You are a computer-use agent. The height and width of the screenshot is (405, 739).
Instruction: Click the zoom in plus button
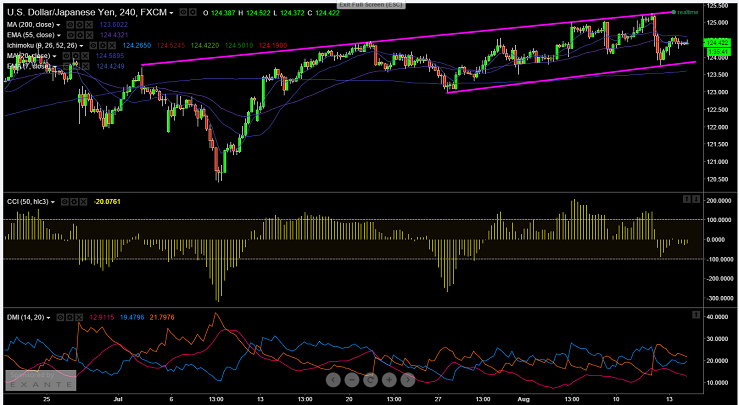[407, 380]
